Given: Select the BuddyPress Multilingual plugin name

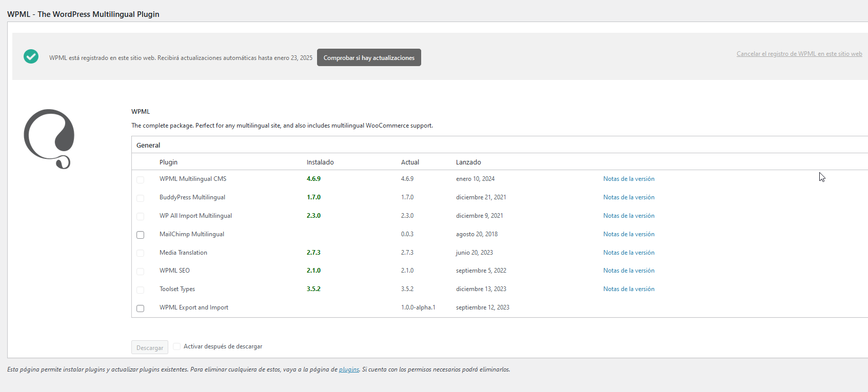Looking at the screenshot, I should (192, 197).
